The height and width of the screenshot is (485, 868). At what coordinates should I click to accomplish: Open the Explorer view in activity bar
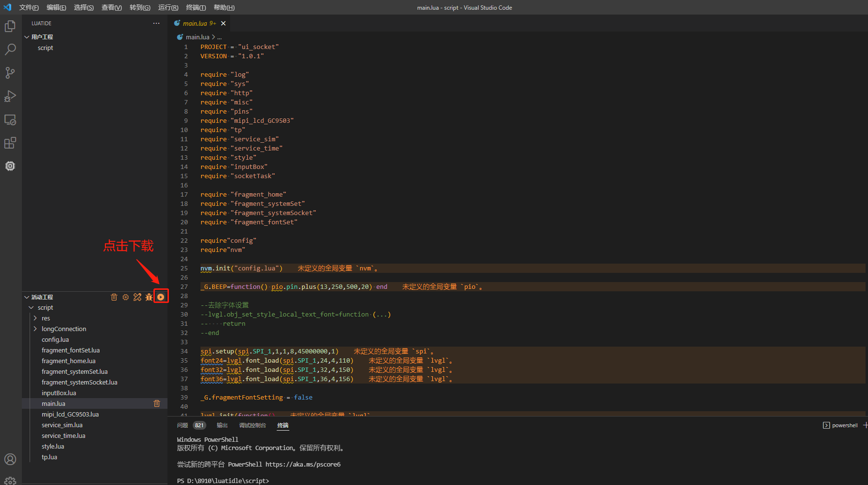click(x=10, y=26)
